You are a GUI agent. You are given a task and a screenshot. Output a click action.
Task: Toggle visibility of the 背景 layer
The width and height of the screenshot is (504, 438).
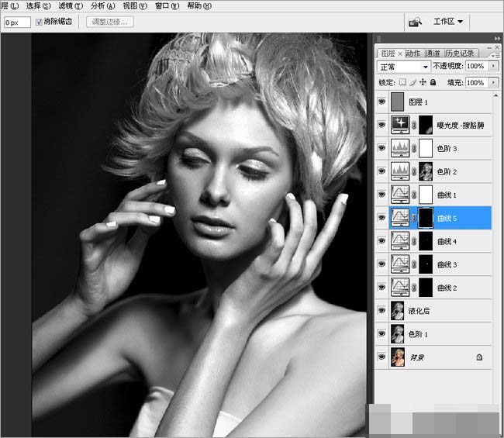[x=381, y=357]
